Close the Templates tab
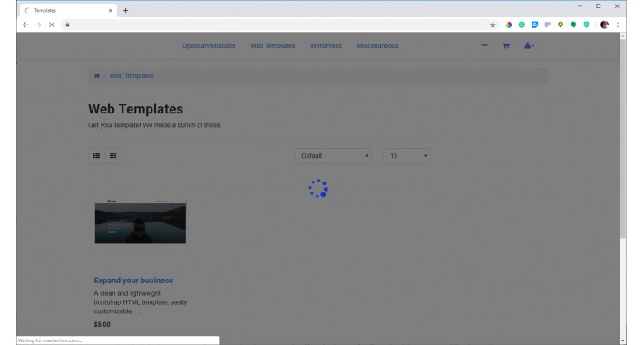The height and width of the screenshot is (345, 644). (x=110, y=10)
